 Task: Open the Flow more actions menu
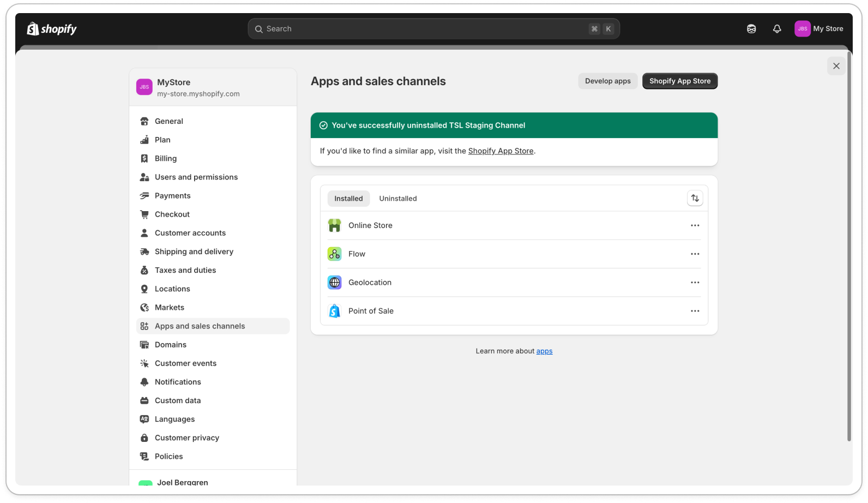point(695,254)
